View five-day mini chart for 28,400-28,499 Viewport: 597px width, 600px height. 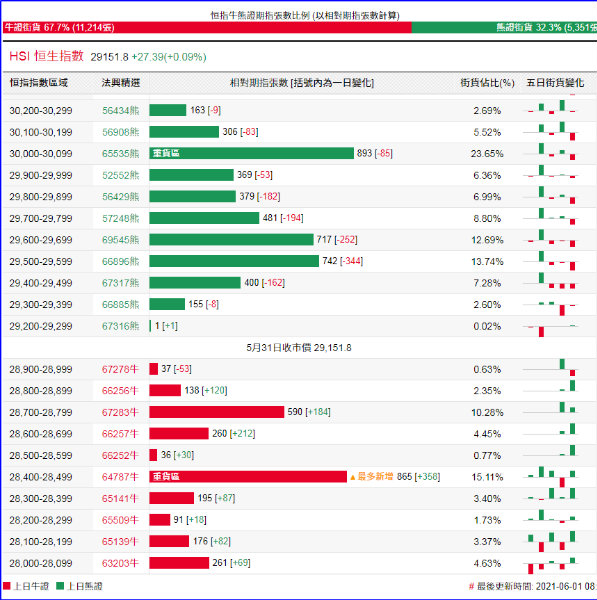pyautogui.click(x=551, y=477)
